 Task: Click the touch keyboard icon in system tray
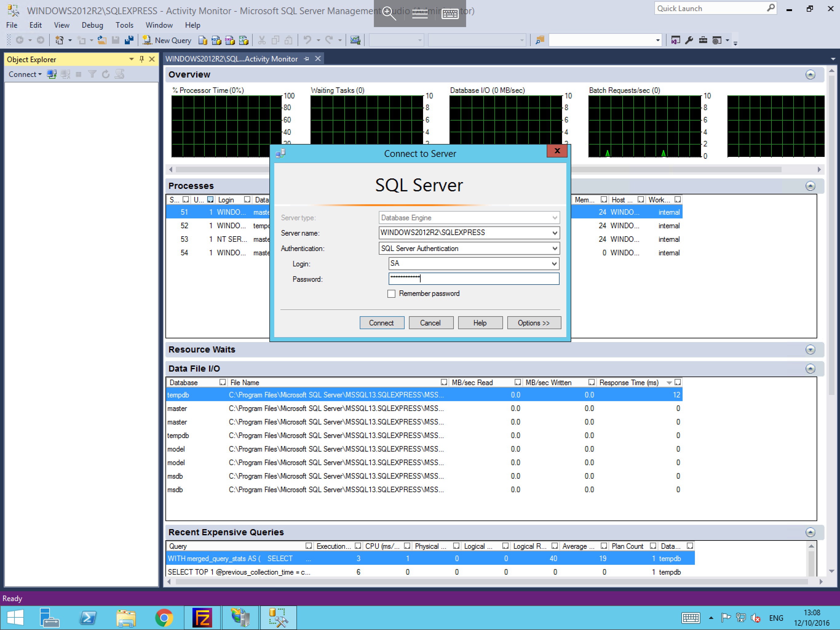[x=691, y=618]
